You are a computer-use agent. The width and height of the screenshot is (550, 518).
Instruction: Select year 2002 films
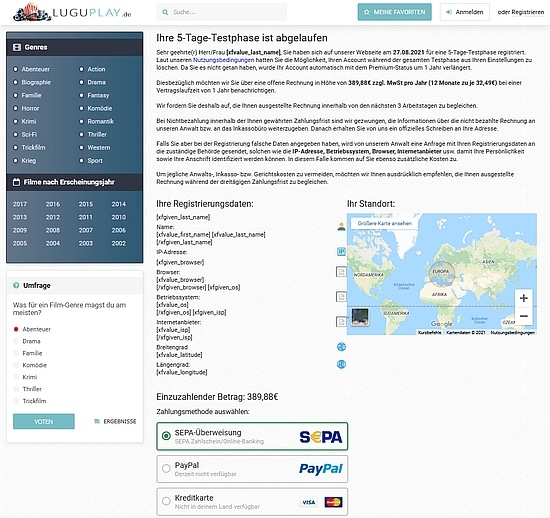click(x=119, y=243)
